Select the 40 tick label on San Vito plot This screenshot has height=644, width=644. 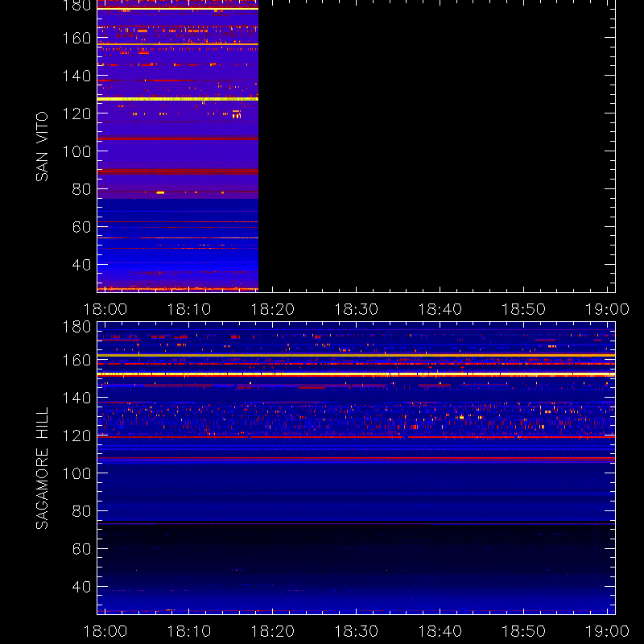click(82, 265)
